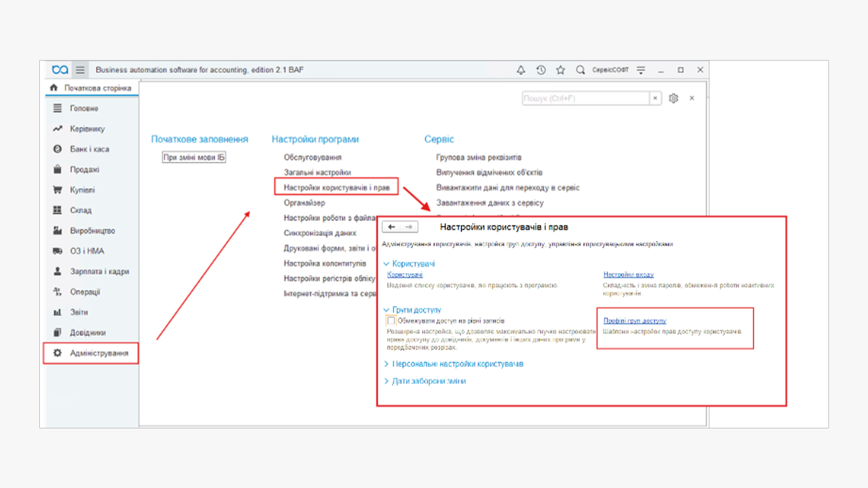Open Настройки користувачів і прав
Viewport: 868px width, 488px height.
click(x=336, y=188)
